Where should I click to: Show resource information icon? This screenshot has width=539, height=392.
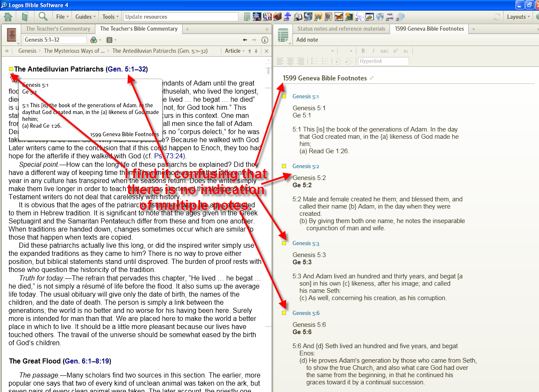pos(264,40)
